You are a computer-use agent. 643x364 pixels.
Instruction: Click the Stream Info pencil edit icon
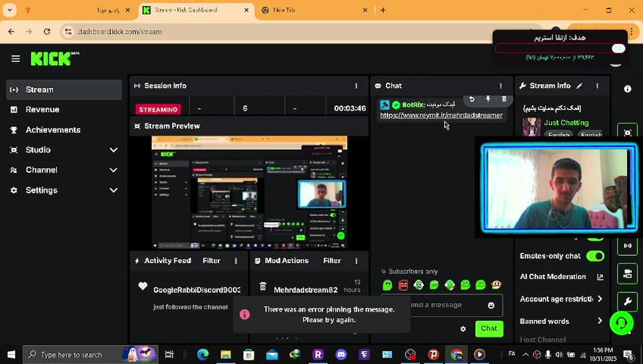click(579, 86)
